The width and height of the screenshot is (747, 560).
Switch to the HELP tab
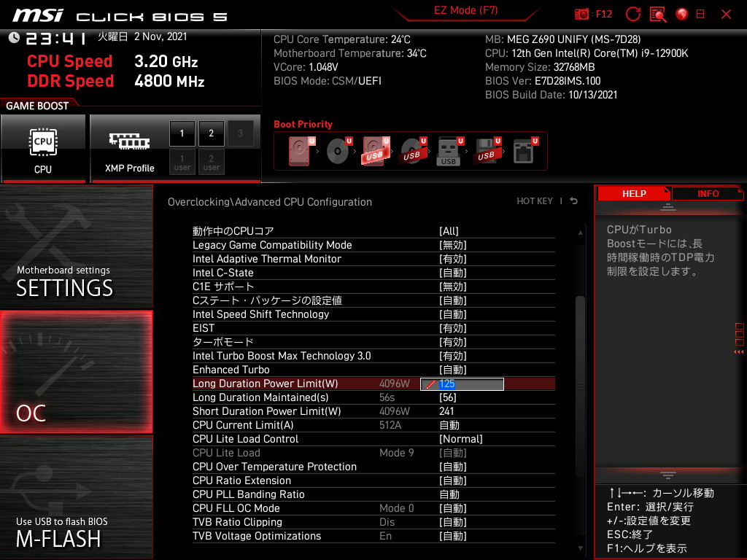click(x=634, y=194)
